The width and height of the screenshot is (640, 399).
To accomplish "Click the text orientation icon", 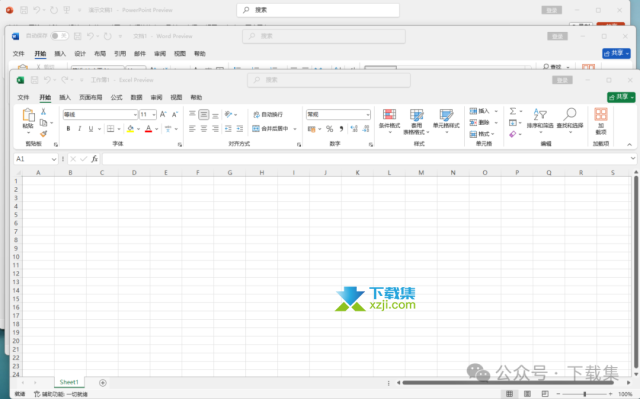I will coord(229,115).
